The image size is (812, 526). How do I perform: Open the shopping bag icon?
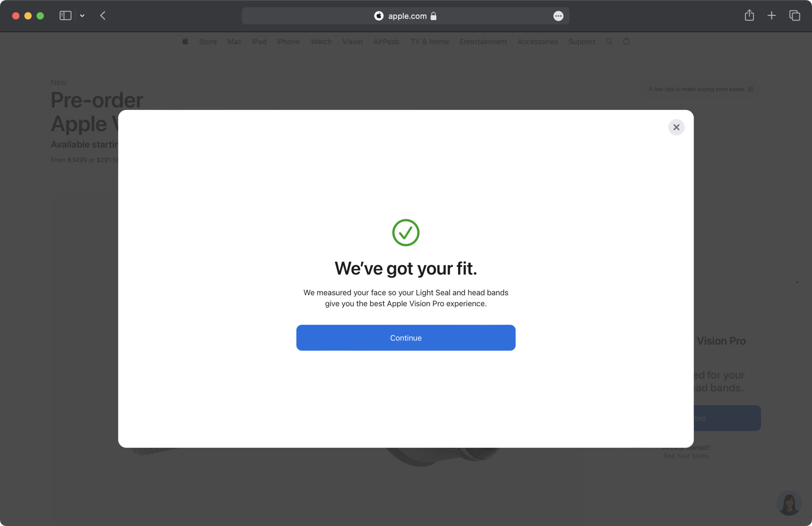click(x=626, y=41)
